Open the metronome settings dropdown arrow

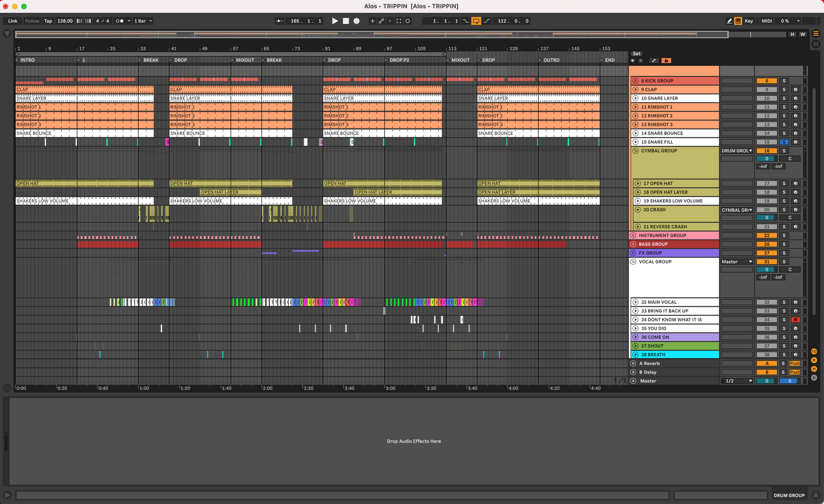[129, 21]
